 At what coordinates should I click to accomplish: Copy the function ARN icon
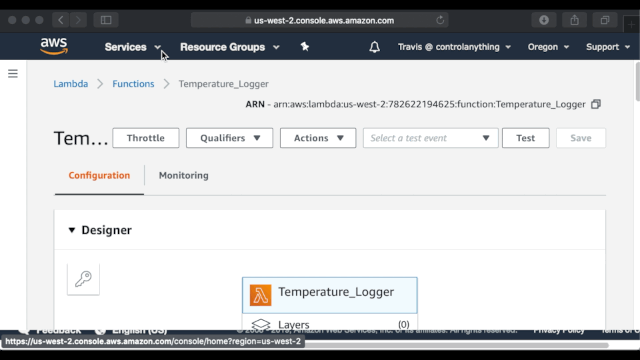coord(596,104)
